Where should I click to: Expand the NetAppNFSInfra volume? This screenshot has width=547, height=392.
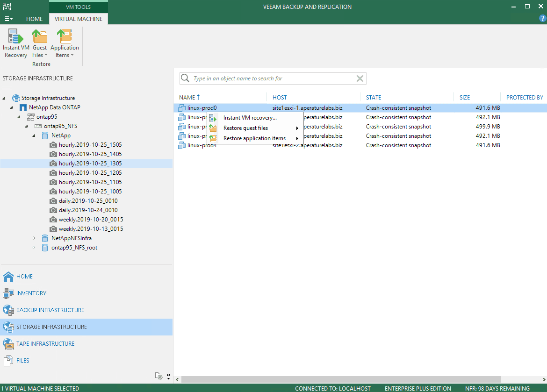34,238
